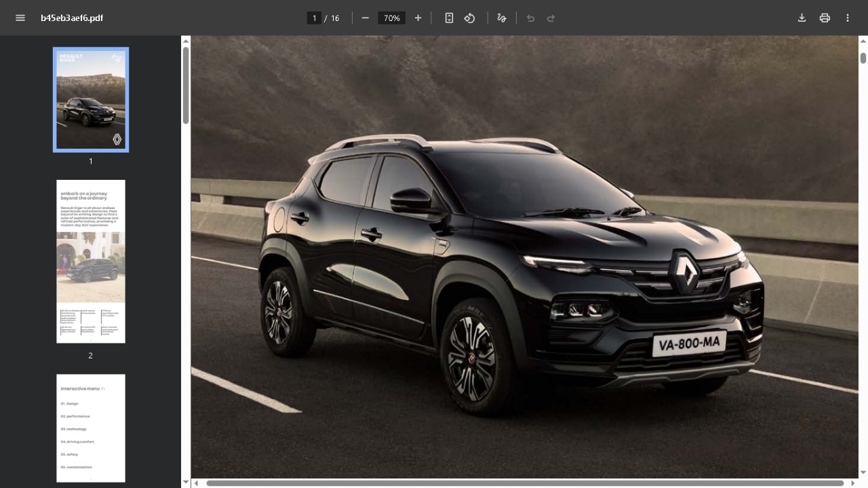The height and width of the screenshot is (488, 868).
Task: Click the zoom in plus icon
Action: pos(418,18)
